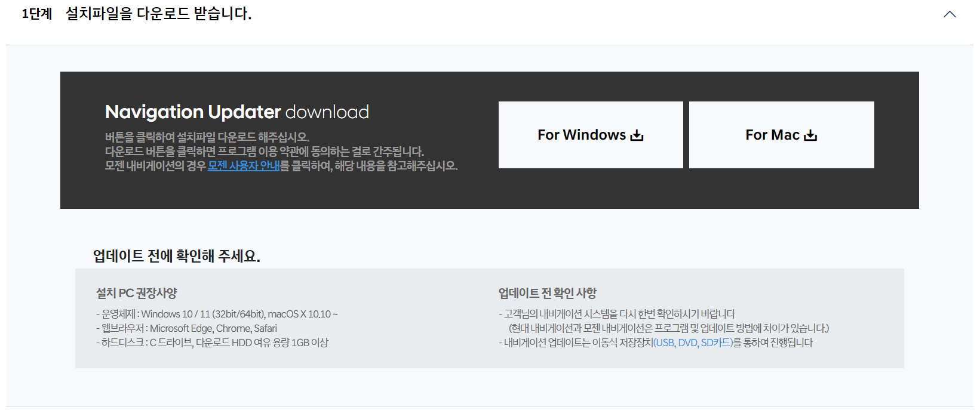Click the 업데이트 전 확인 사항 heading
The height and width of the screenshot is (410, 980).
tap(548, 293)
